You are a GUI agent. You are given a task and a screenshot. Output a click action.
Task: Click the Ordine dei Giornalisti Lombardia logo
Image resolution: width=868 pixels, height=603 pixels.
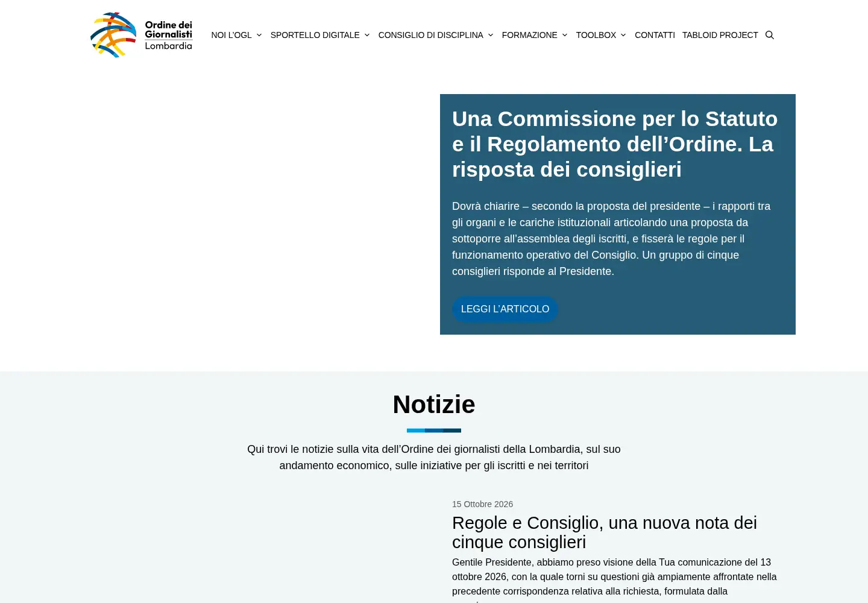142,35
